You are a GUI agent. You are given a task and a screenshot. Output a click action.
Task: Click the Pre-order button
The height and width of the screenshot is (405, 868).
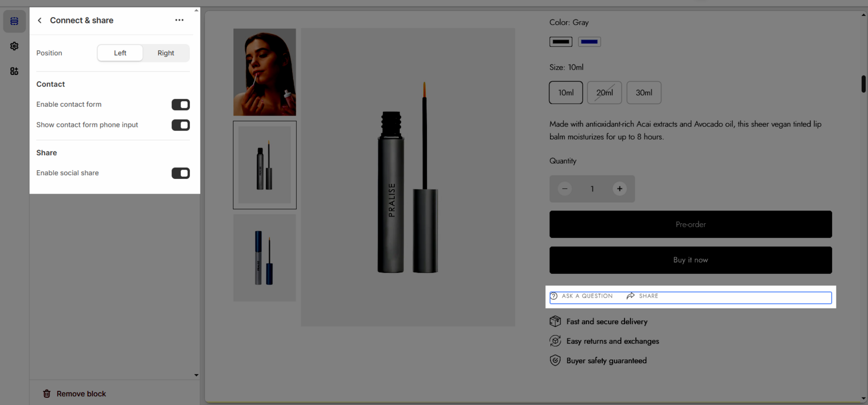pyautogui.click(x=690, y=224)
